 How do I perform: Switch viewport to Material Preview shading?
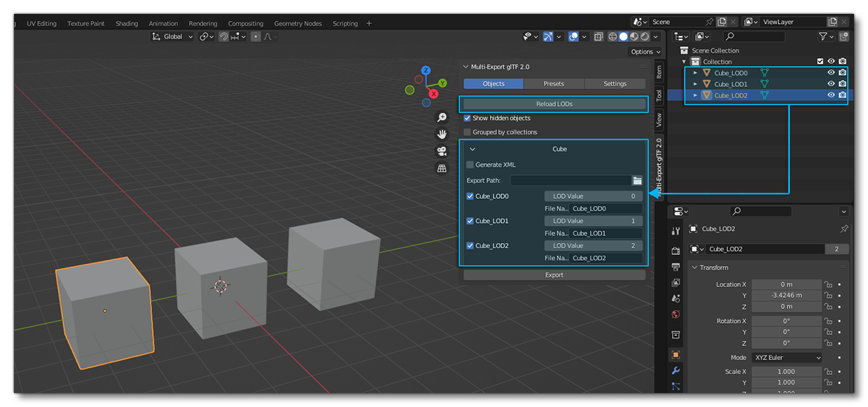click(633, 36)
